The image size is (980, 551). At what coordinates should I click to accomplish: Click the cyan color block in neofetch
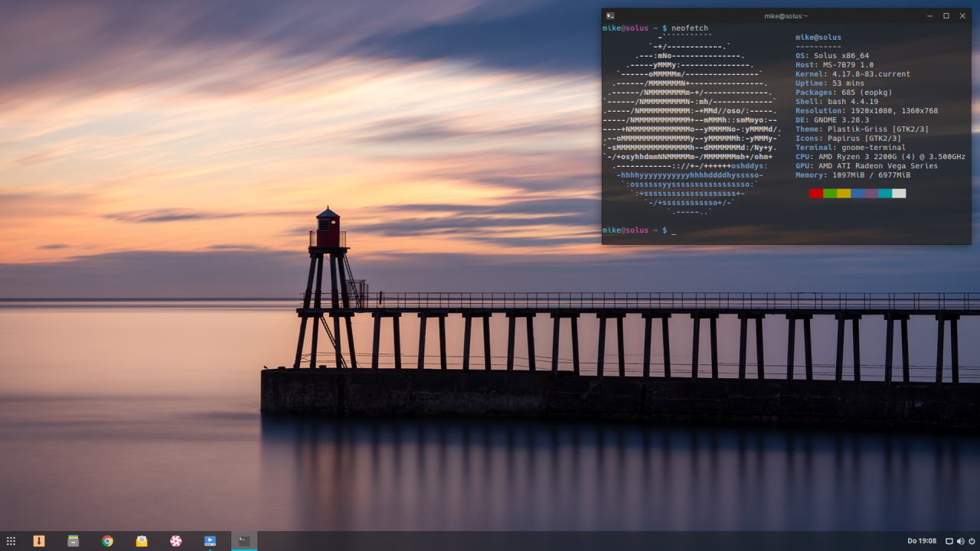[x=885, y=194]
